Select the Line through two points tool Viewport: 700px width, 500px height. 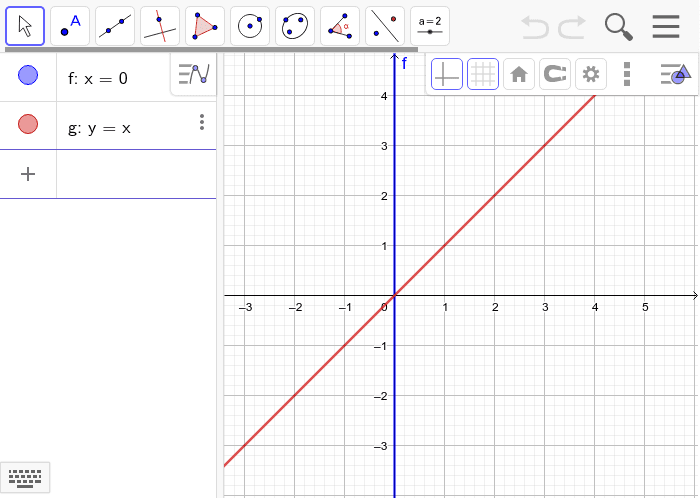tap(115, 26)
